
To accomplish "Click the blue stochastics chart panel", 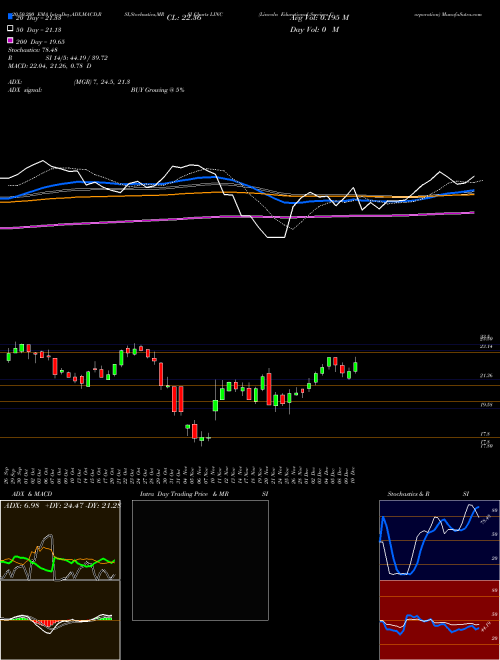I will pos(439,540).
